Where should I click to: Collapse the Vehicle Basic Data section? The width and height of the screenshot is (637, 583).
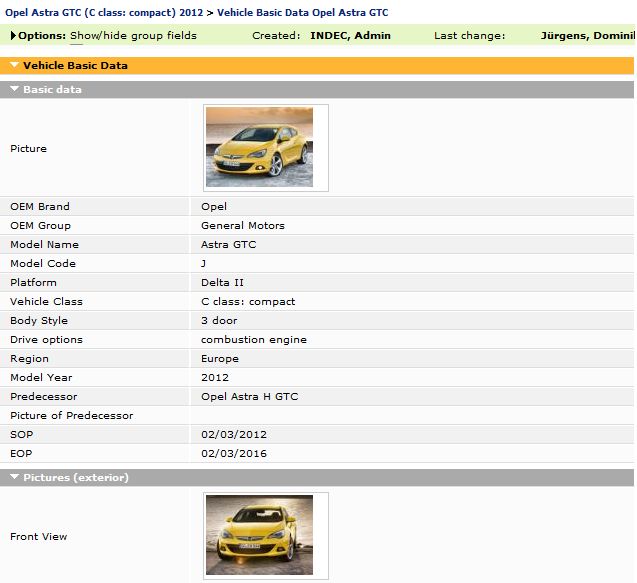(15, 65)
